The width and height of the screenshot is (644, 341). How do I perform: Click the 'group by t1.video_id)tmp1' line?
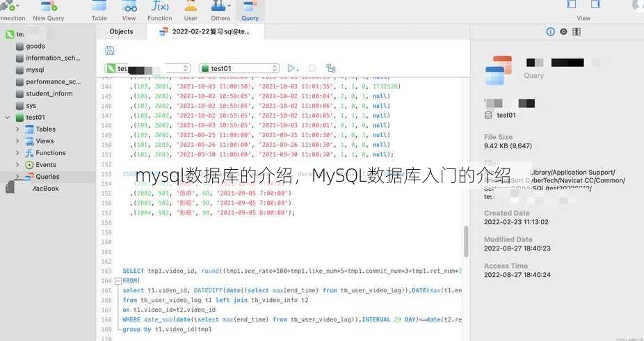[x=167, y=329]
